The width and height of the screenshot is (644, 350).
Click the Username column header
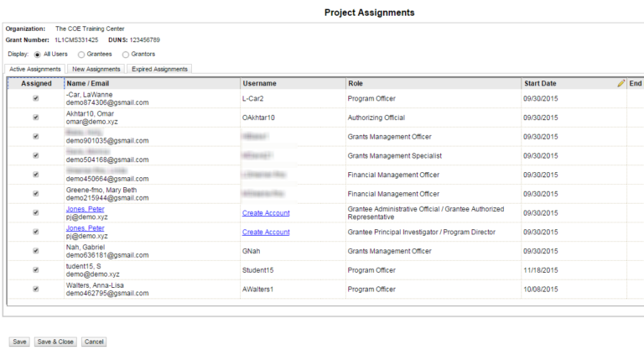[259, 84]
